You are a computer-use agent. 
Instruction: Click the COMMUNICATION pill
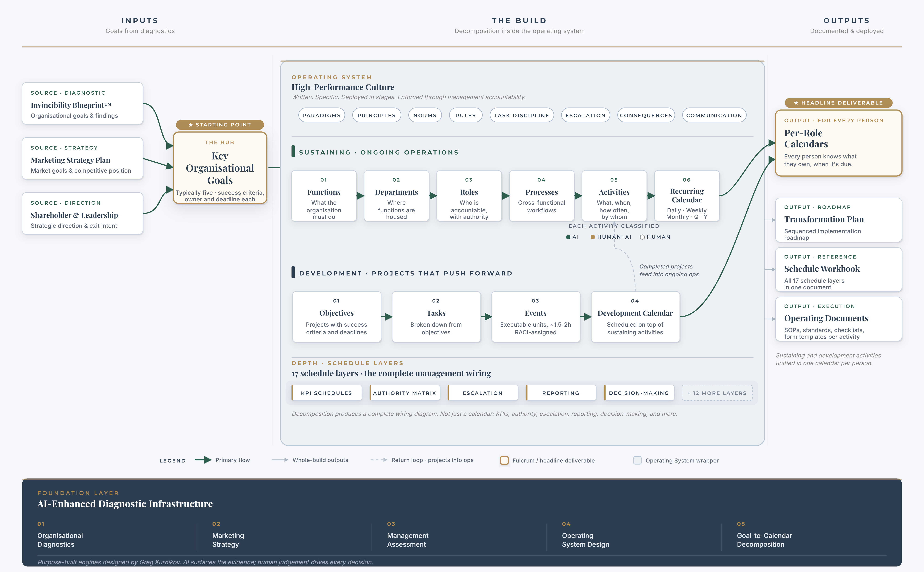point(714,115)
